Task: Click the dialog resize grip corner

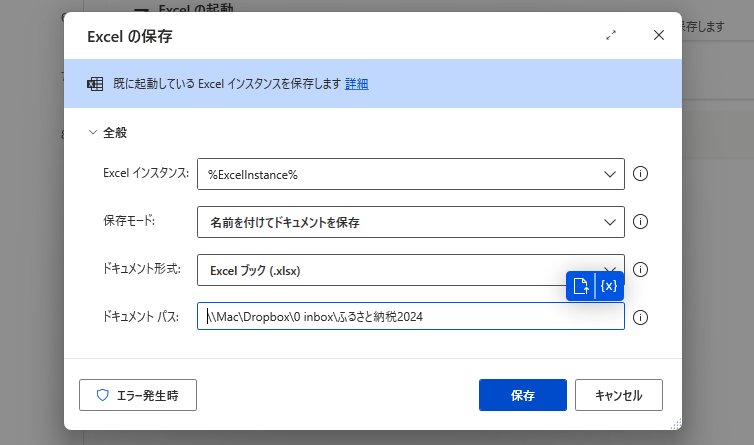Action: pyautogui.click(x=676, y=424)
